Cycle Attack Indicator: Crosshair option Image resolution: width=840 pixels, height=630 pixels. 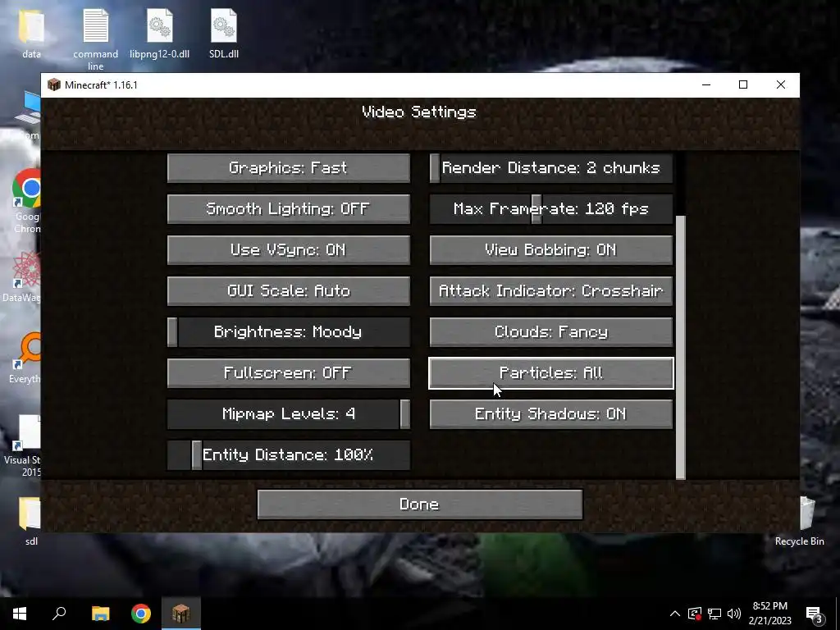click(x=550, y=291)
